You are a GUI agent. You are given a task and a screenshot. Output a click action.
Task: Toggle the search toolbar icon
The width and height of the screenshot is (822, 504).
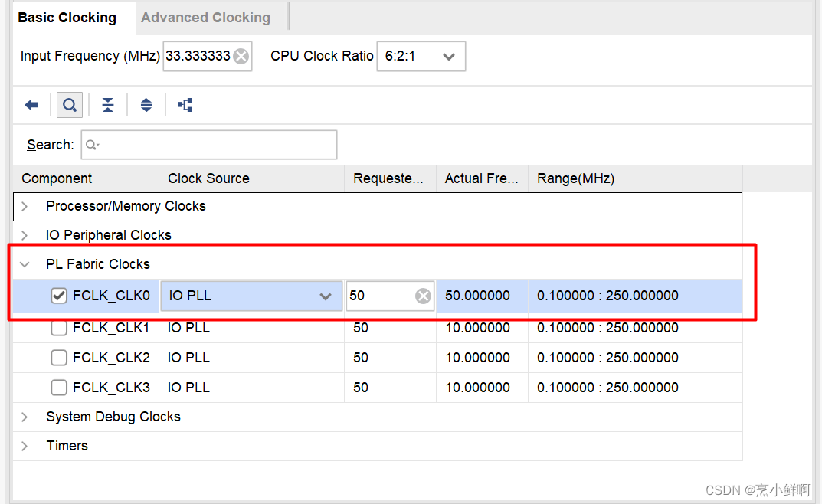[x=70, y=105]
